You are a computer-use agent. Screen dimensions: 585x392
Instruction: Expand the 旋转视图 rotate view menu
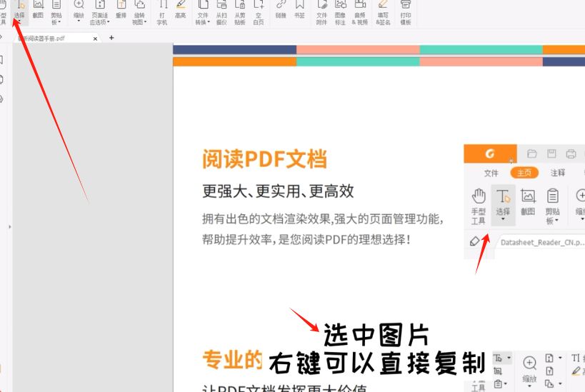point(139,12)
